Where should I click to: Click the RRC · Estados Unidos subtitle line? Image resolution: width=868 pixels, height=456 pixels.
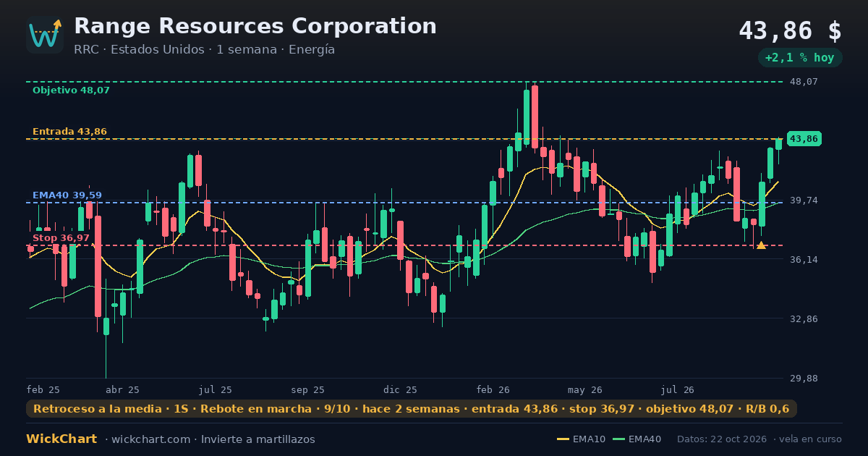pos(204,50)
